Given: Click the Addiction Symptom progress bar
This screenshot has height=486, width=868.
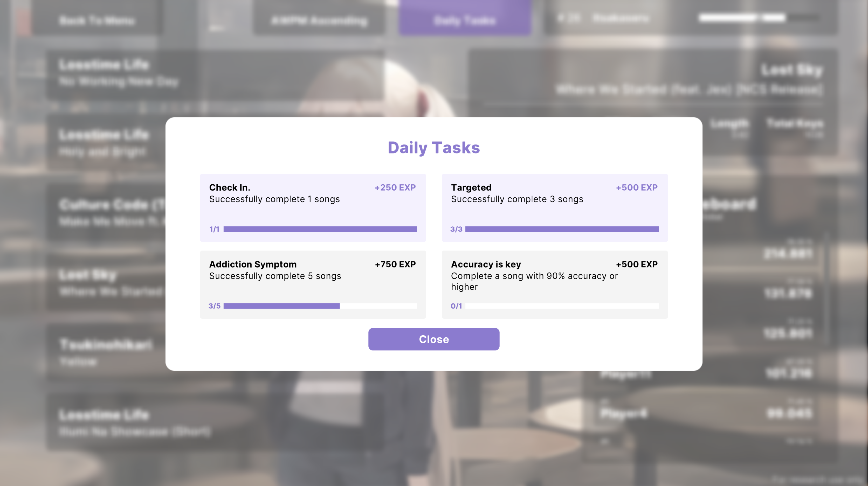Looking at the screenshot, I should tap(320, 305).
